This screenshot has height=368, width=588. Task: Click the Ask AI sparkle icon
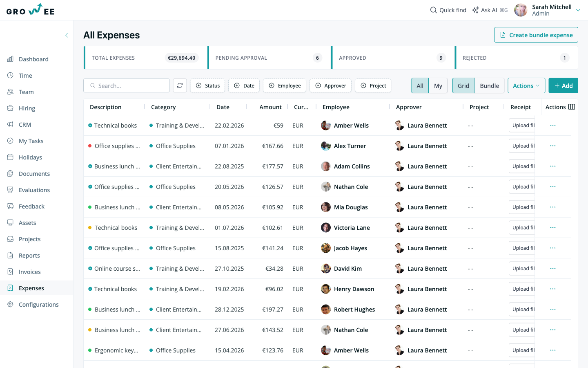pos(475,10)
